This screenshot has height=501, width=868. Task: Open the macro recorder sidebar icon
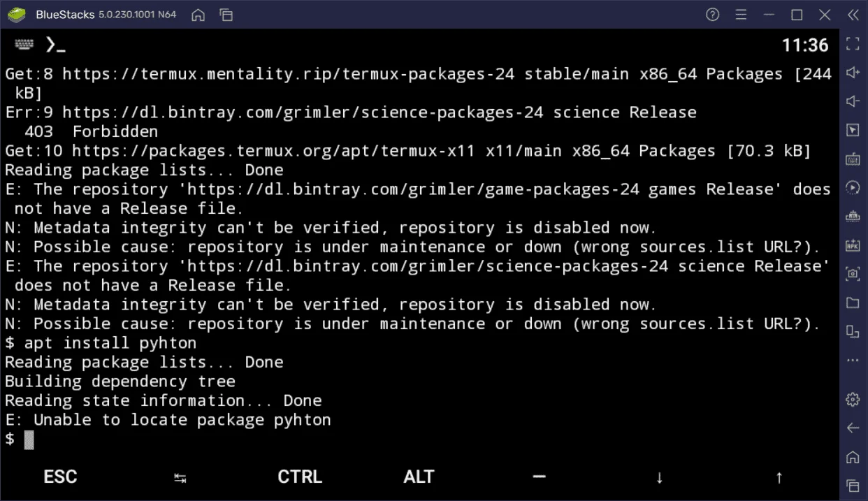point(853,216)
